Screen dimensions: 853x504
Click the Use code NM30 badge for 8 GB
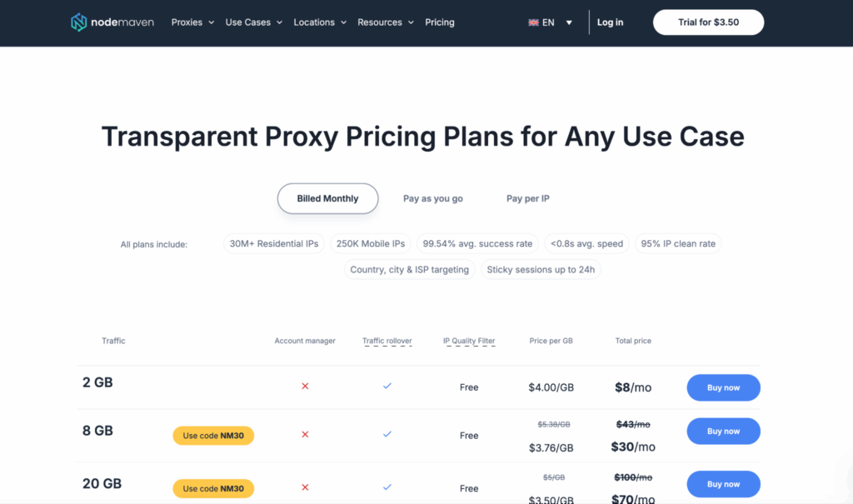(x=213, y=435)
